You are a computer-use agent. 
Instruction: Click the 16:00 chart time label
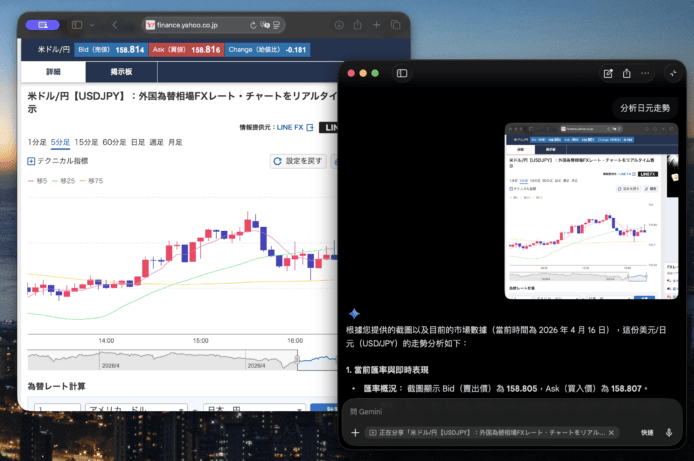(295, 341)
